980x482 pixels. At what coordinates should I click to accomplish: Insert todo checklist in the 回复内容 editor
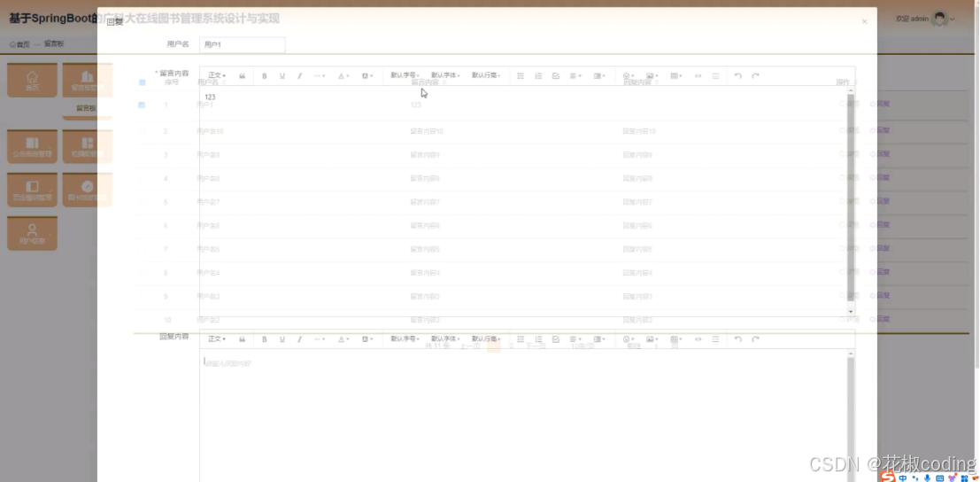(x=556, y=338)
